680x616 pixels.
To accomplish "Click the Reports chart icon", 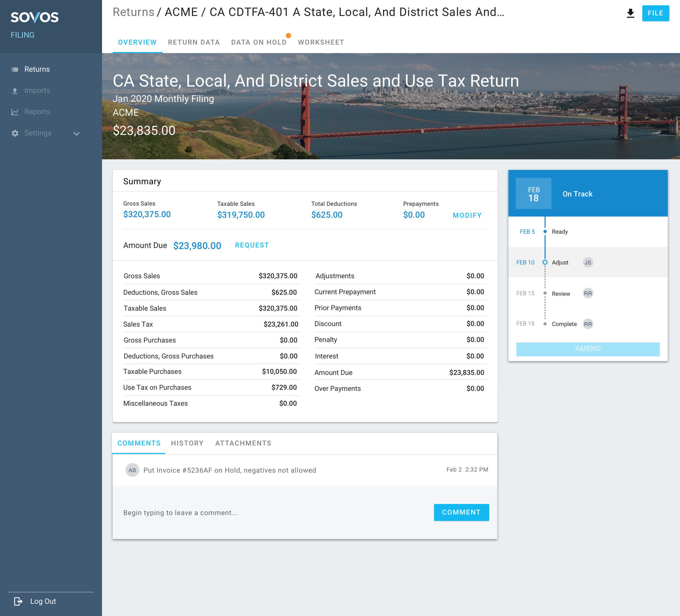I will (15, 112).
